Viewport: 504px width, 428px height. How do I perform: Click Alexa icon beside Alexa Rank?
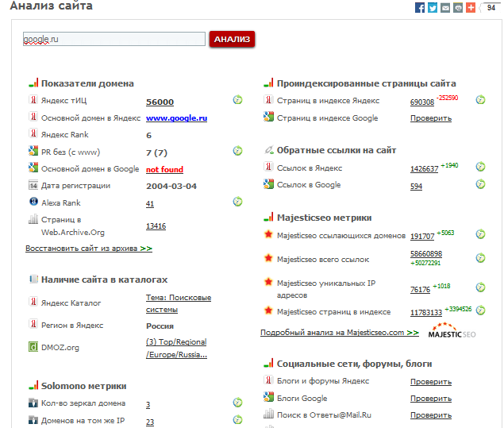point(33,202)
